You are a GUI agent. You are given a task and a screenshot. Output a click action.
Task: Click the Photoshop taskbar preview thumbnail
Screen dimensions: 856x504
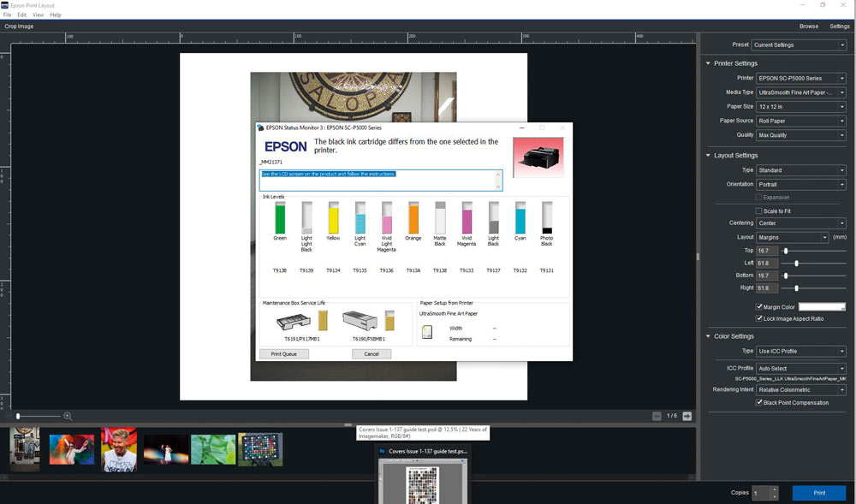point(424,481)
